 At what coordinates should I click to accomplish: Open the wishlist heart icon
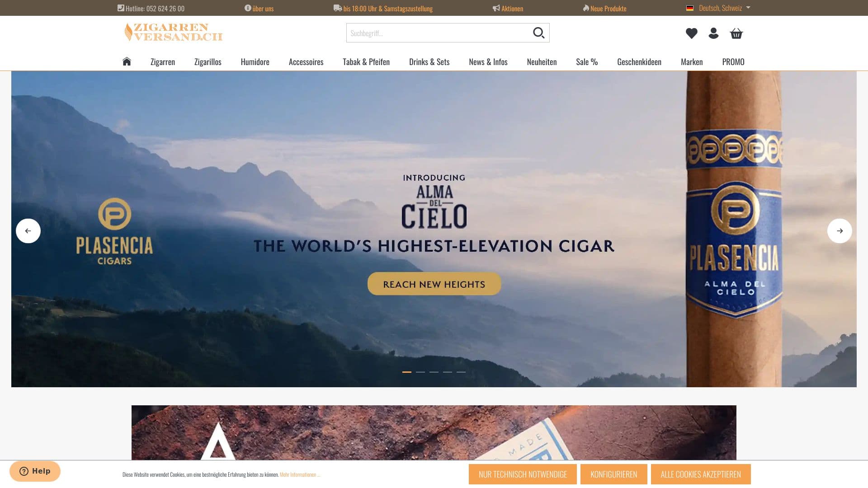pos(691,33)
